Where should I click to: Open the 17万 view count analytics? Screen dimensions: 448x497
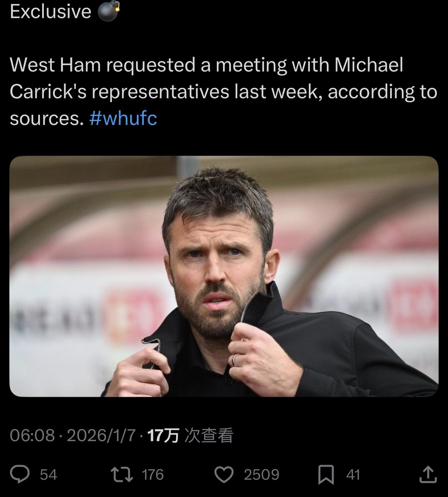pyautogui.click(x=163, y=435)
